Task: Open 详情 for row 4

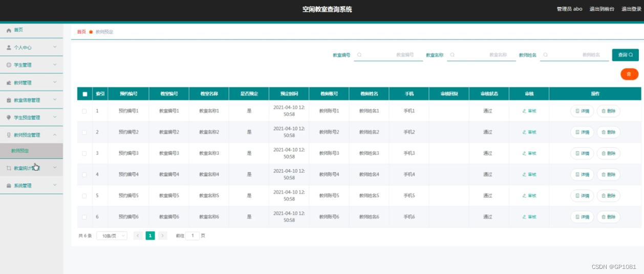Action: (x=582, y=174)
